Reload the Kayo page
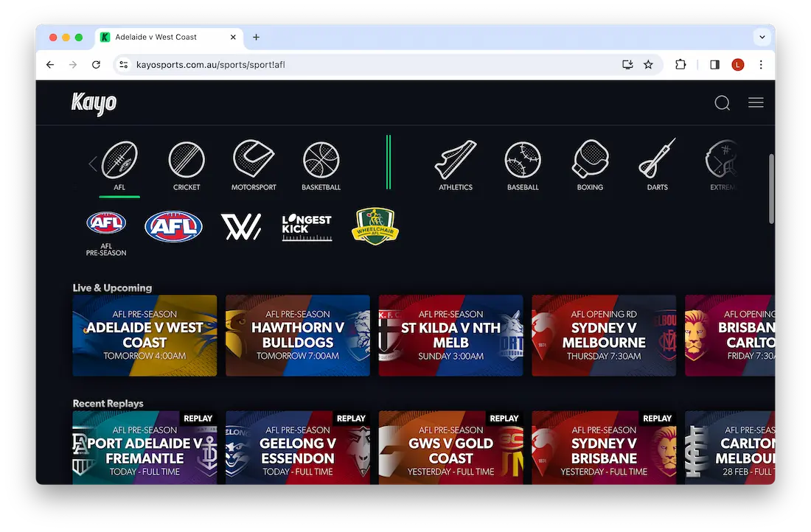811x532 pixels. click(x=96, y=65)
